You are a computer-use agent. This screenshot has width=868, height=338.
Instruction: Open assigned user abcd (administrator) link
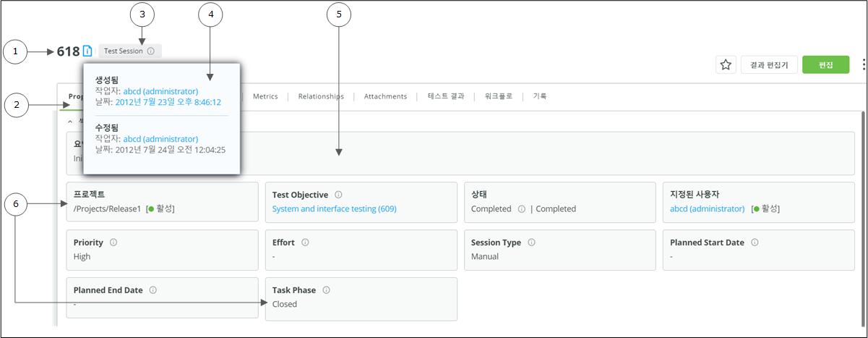[x=708, y=208]
